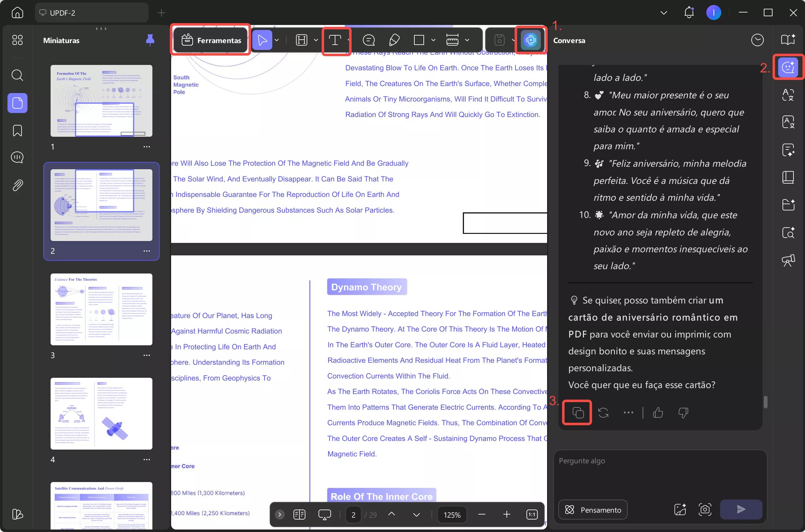Click the 125% zoom level field
Image resolution: width=805 pixels, height=532 pixels.
coord(452,515)
